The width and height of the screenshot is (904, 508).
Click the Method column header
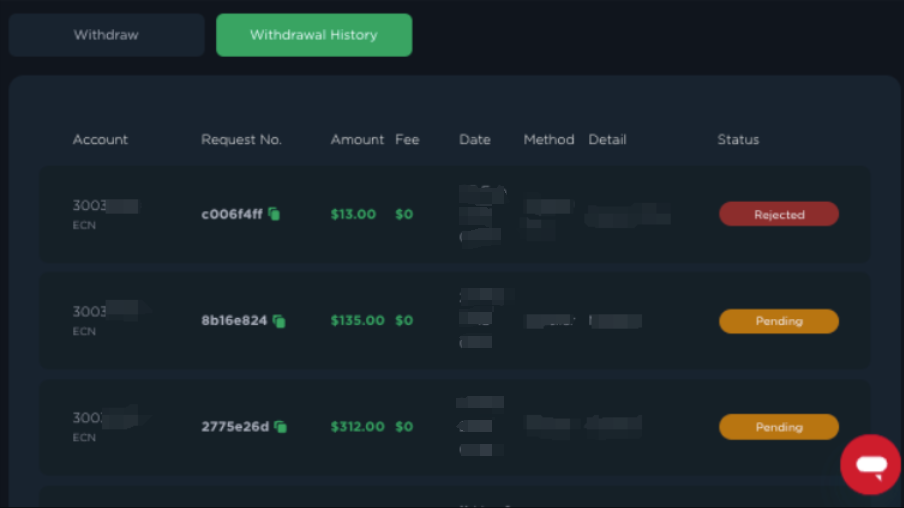click(549, 140)
